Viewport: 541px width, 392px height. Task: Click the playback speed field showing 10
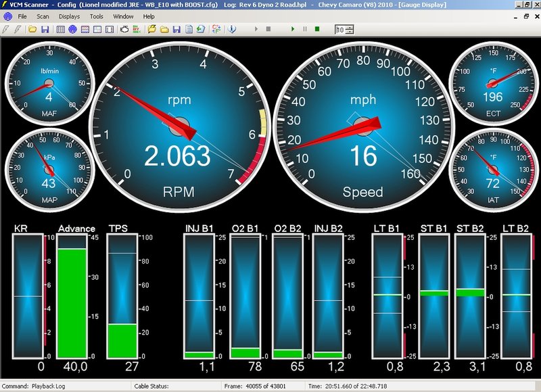click(x=341, y=30)
